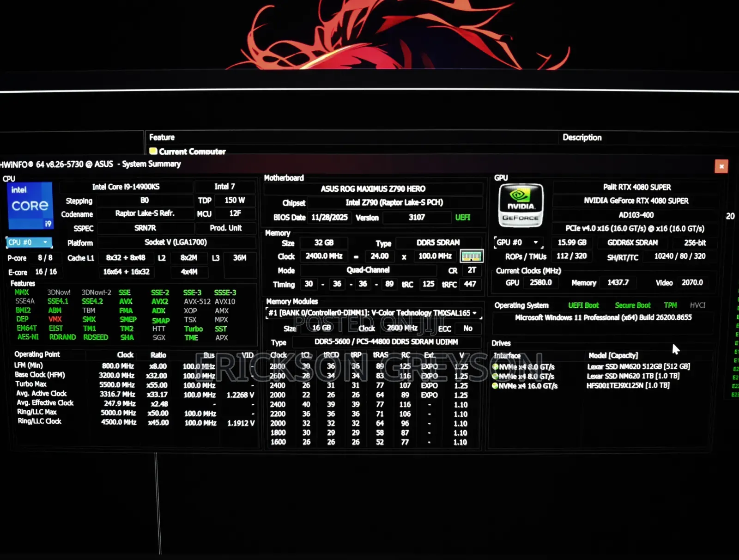Click the RDSEED feature label
The image size is (739, 560).
click(x=96, y=337)
